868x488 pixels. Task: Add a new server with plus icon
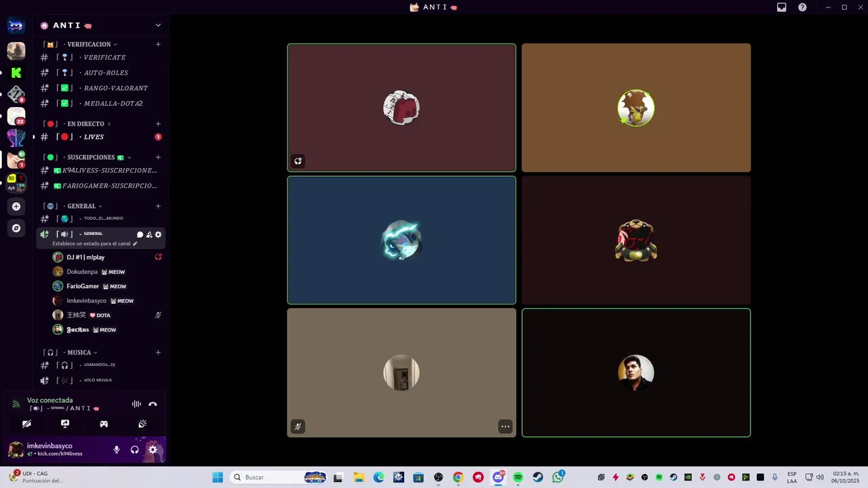click(16, 207)
